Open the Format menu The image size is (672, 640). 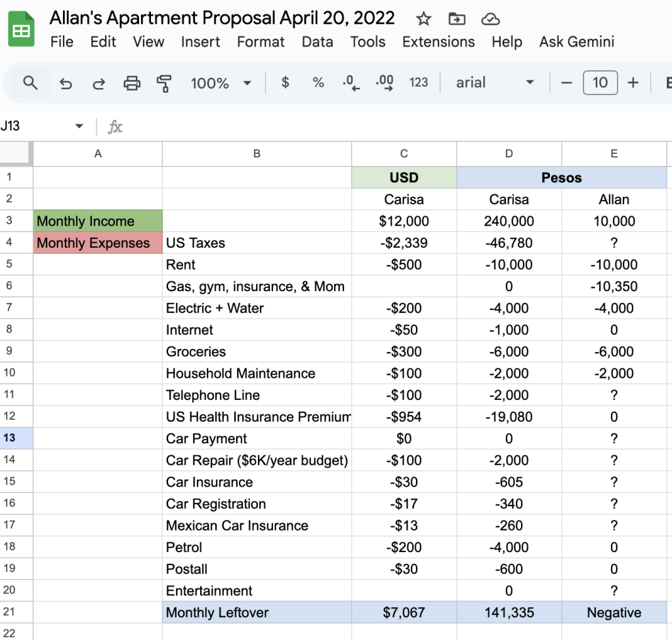tap(261, 42)
